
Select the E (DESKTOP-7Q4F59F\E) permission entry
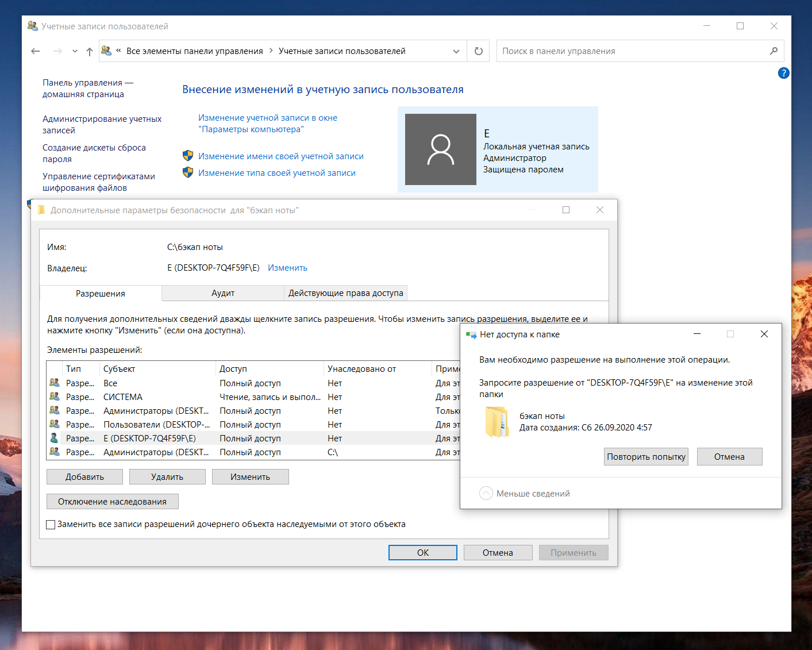pyautogui.click(x=253, y=439)
